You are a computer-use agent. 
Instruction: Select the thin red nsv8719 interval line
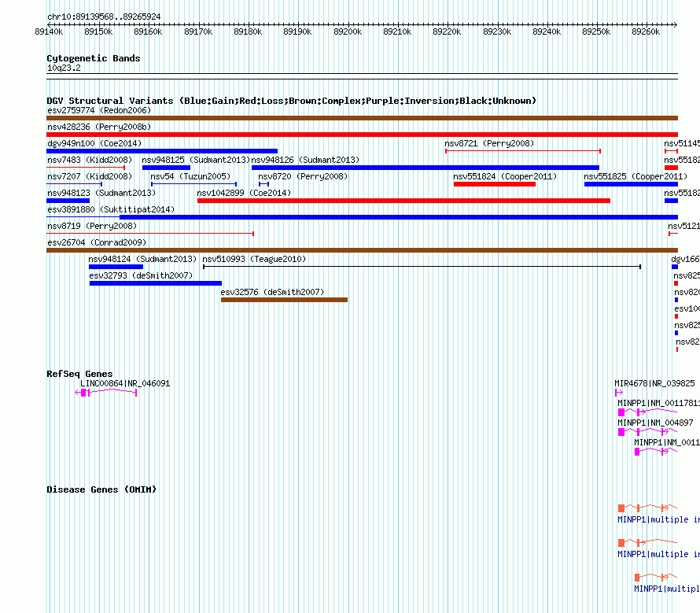point(150,234)
